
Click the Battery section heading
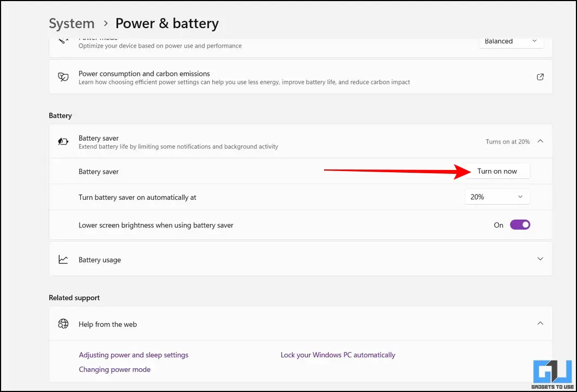coord(60,115)
